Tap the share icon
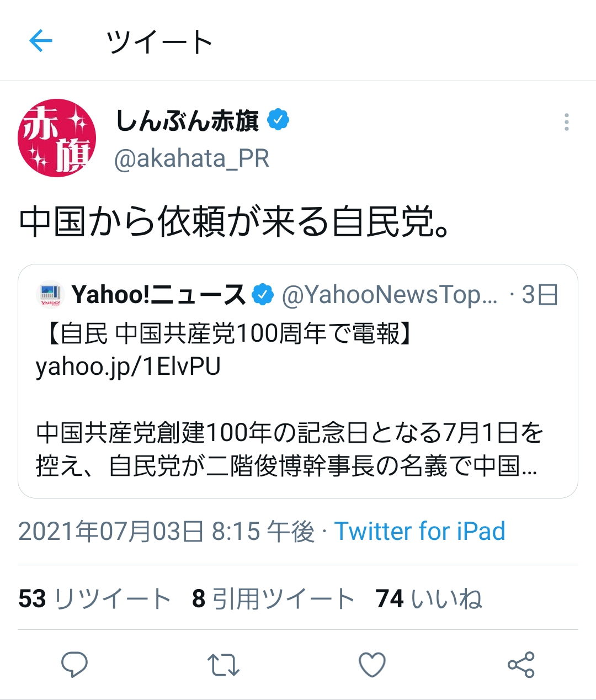This screenshot has height=700, width=596. click(521, 665)
